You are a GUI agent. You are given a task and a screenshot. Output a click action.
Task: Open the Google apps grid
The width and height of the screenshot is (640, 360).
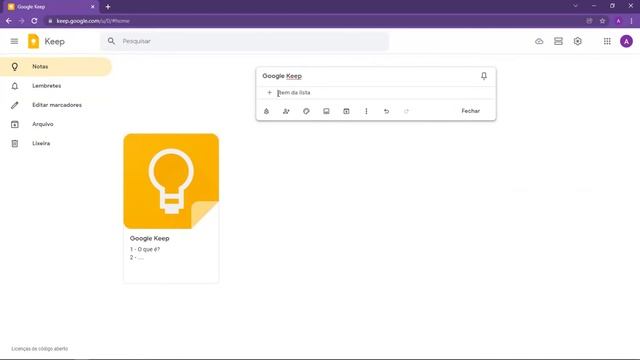pos(607,41)
